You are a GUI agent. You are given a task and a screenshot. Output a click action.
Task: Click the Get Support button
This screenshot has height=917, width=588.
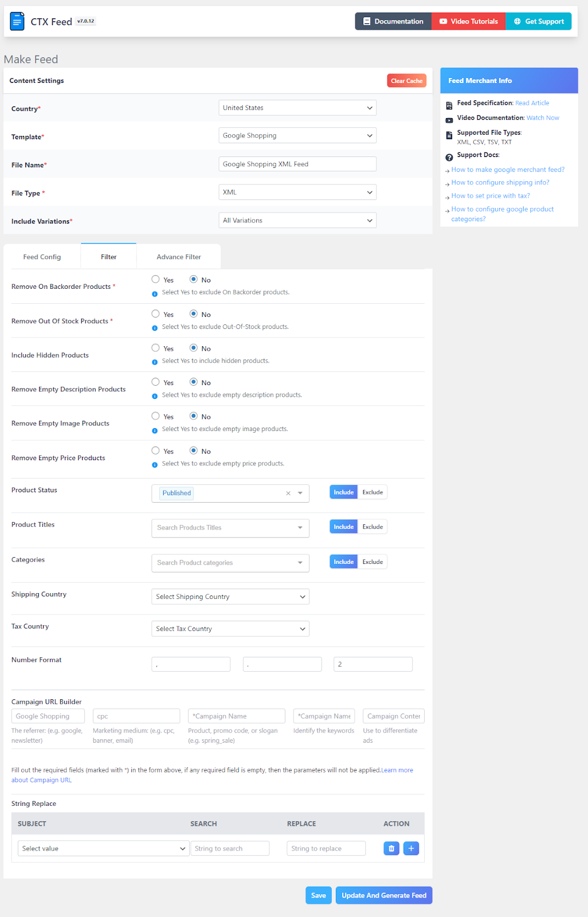(x=539, y=21)
